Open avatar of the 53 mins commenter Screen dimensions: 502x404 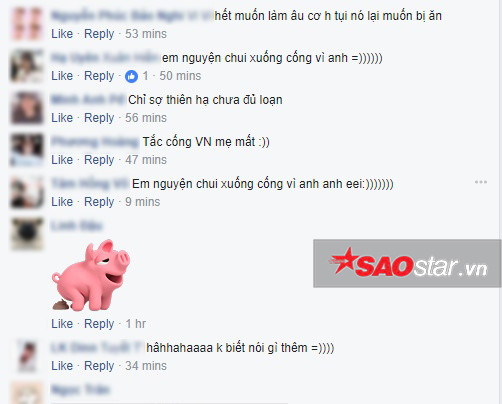(27, 24)
